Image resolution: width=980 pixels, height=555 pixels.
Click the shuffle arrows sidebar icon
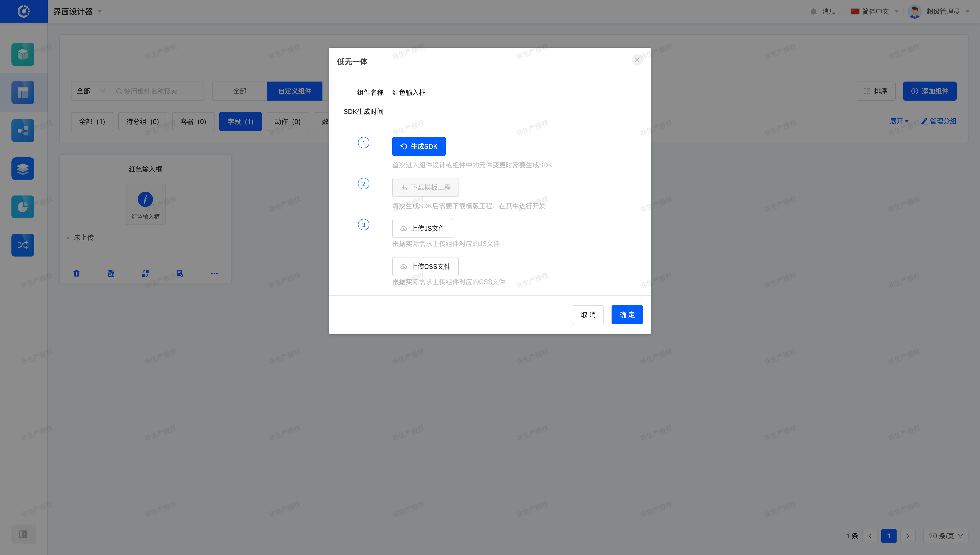(23, 245)
